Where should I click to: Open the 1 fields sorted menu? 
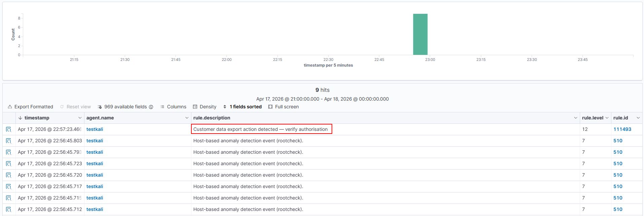tap(242, 107)
